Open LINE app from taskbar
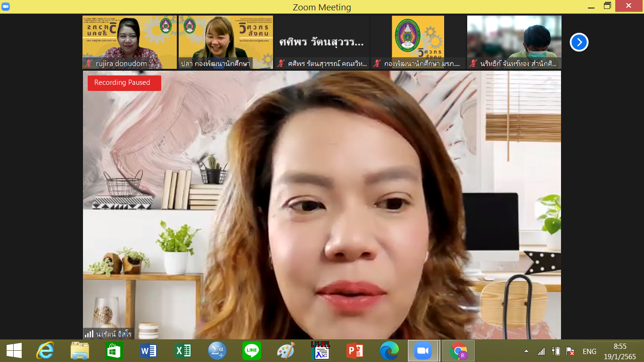Viewport: 644px width, 362px height. click(x=252, y=351)
